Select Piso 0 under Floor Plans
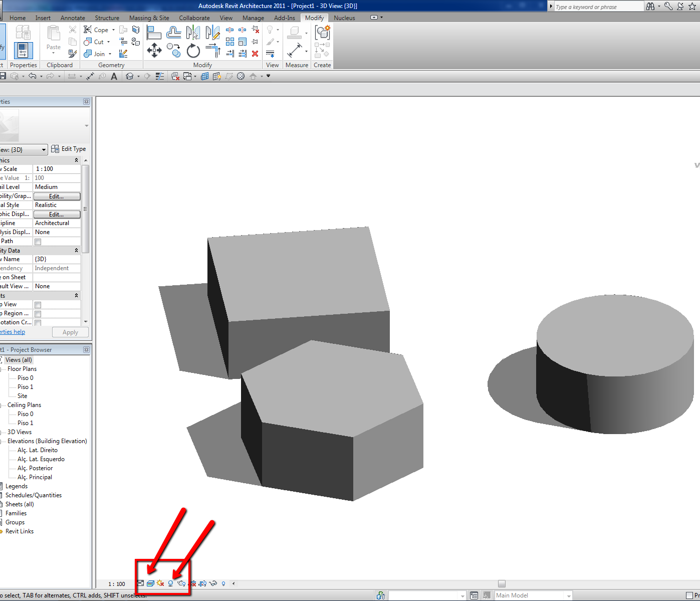Screen dimensions: 700x601 [26, 378]
